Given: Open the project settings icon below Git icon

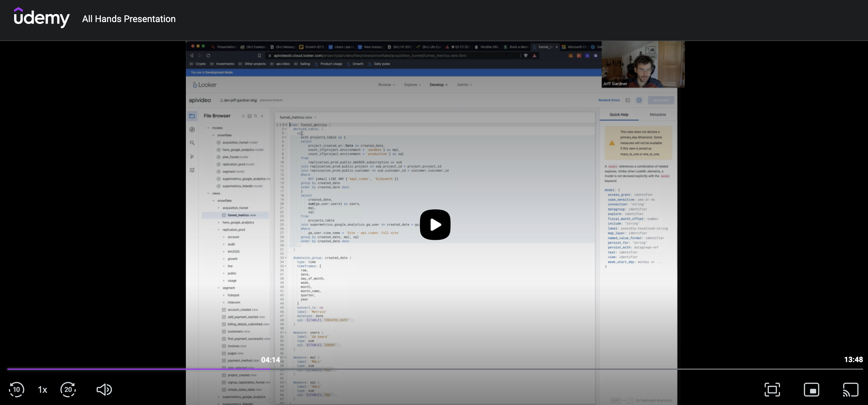Looking at the screenshot, I should point(192,170).
